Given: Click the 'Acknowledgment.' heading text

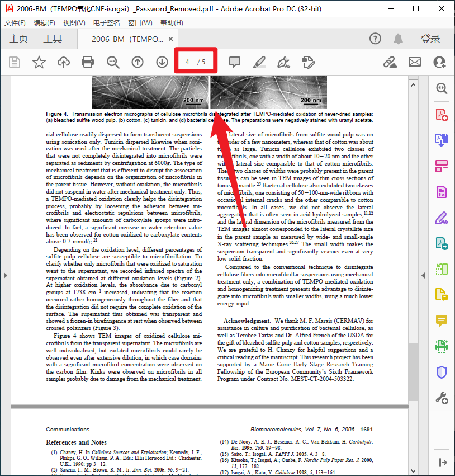Looking at the screenshot, I should (247, 321).
